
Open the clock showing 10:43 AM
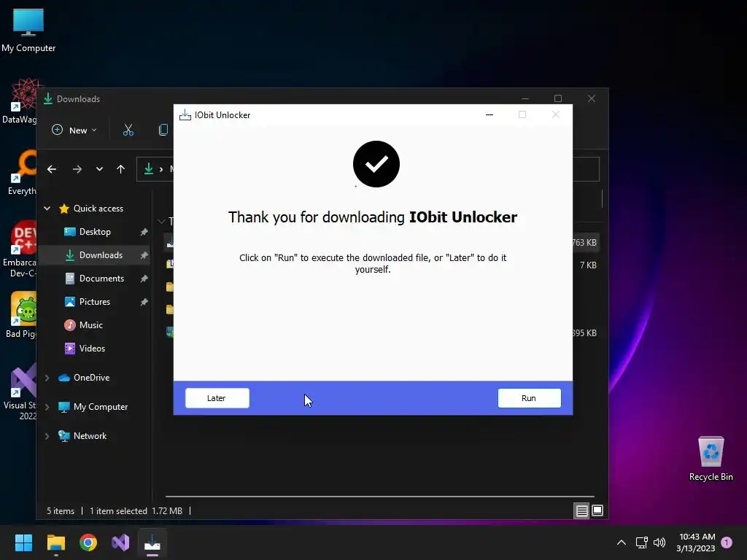[696, 542]
